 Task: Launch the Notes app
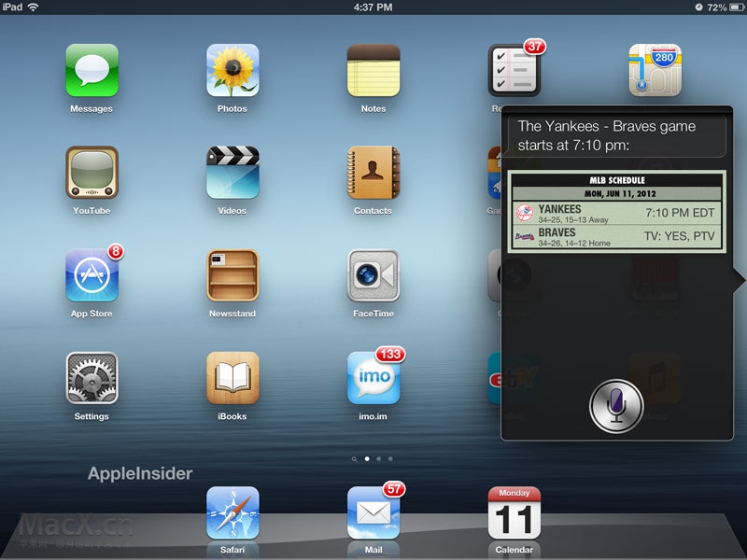pos(373,71)
